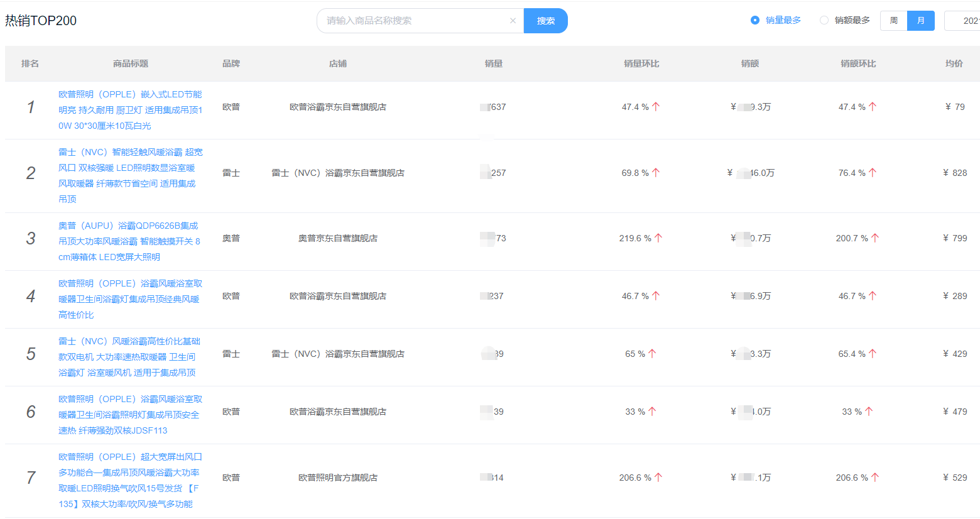Switch to the 周 weekly tab
The image size is (980, 519).
pos(893,21)
